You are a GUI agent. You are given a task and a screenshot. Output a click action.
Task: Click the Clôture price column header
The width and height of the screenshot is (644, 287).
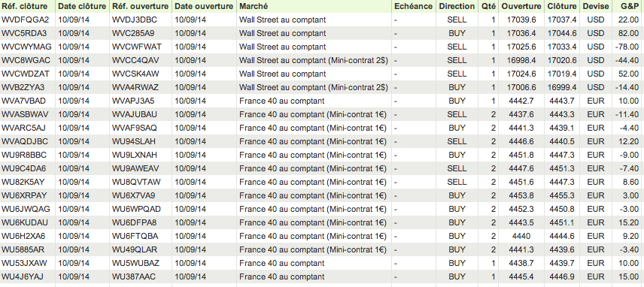562,7
